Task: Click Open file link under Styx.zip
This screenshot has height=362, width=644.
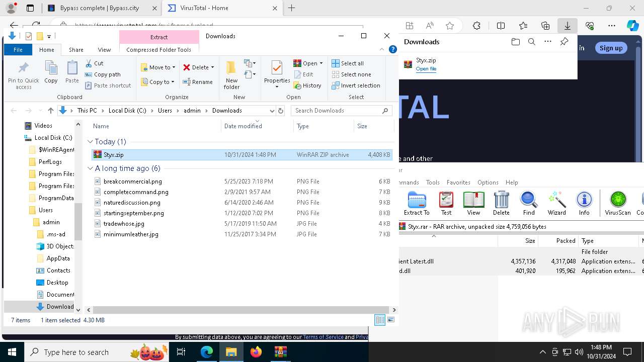Action: point(426,69)
